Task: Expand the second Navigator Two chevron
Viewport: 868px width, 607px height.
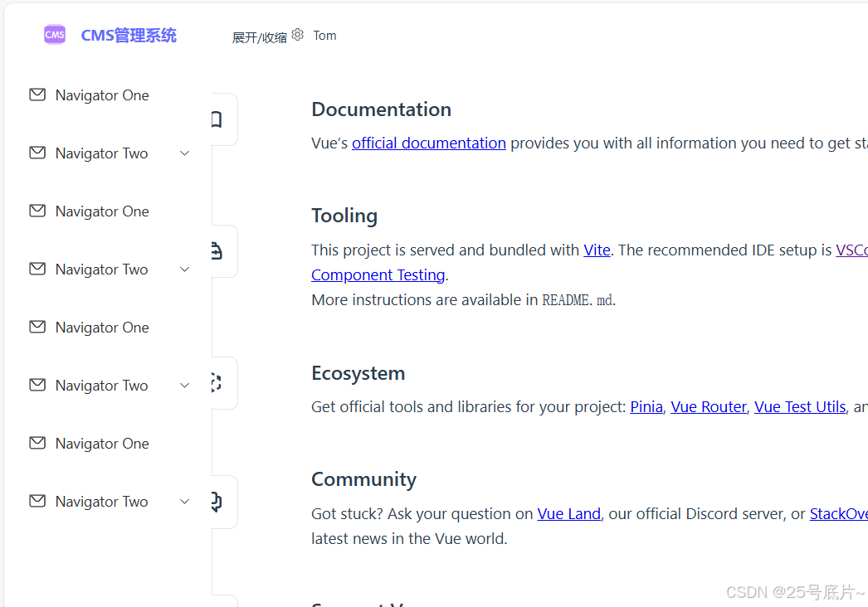Action: pyautogui.click(x=185, y=270)
